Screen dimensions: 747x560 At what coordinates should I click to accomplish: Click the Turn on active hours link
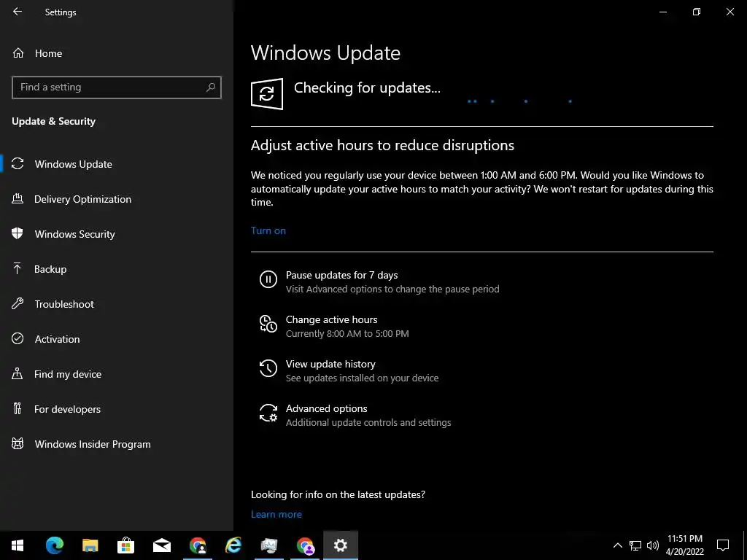point(268,230)
